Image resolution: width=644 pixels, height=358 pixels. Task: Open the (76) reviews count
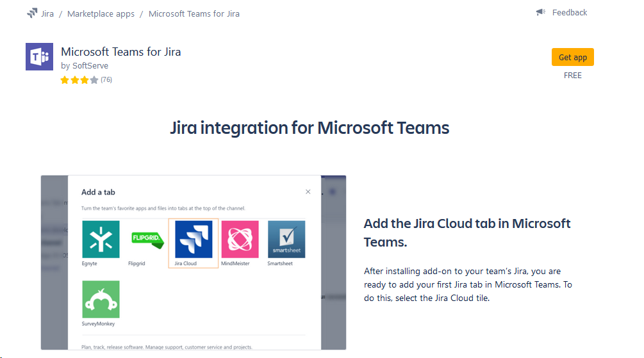(106, 79)
